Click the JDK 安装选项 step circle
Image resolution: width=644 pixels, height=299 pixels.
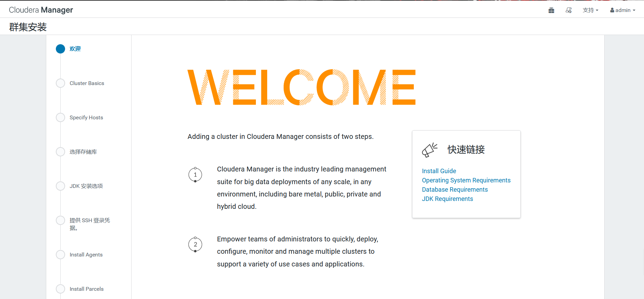(x=60, y=186)
